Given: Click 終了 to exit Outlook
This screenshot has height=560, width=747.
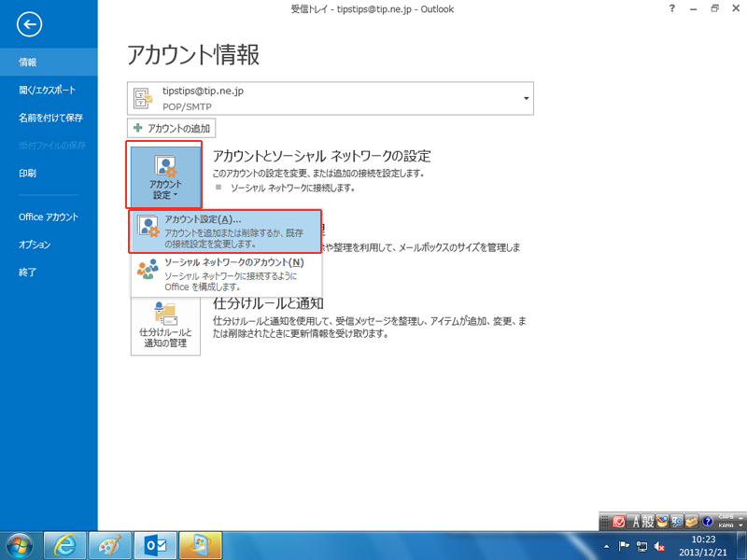Looking at the screenshot, I should [x=49, y=273].
